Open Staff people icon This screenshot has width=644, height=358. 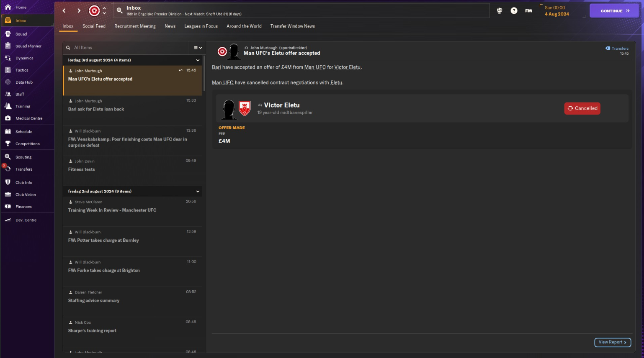[8, 94]
